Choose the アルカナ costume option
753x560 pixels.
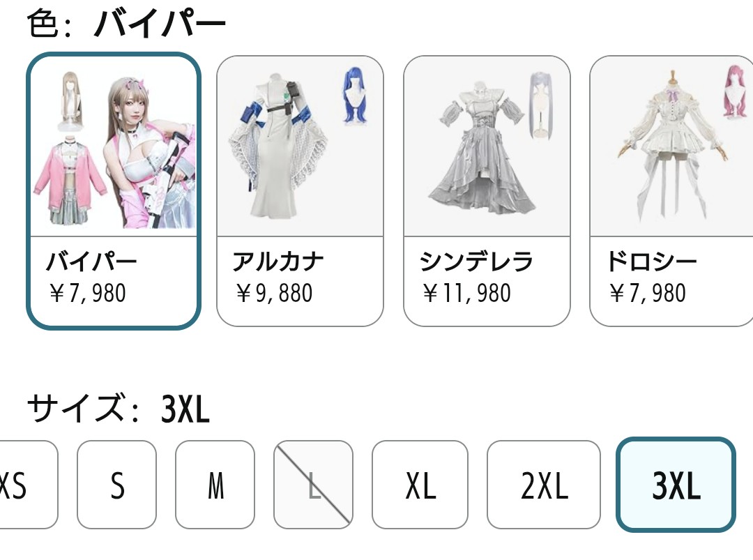(300, 190)
